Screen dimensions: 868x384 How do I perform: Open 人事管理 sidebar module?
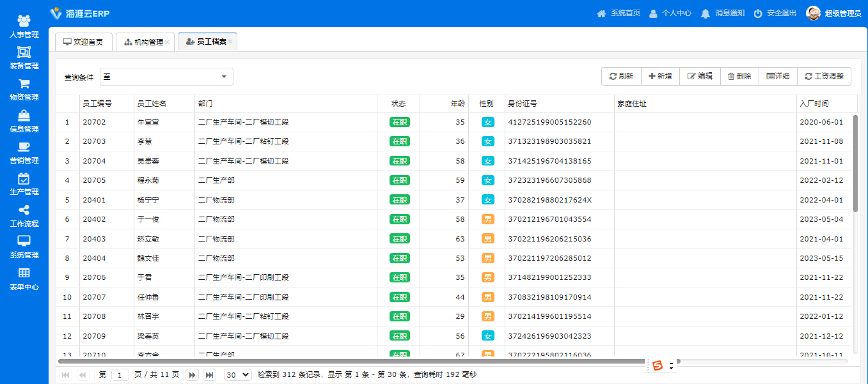click(x=24, y=26)
